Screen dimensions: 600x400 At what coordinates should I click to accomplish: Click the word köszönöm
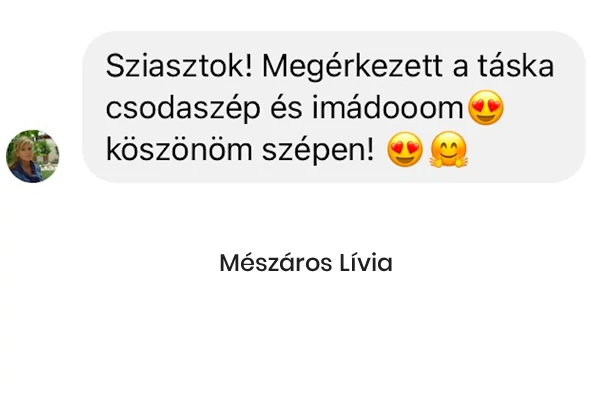click(x=179, y=149)
